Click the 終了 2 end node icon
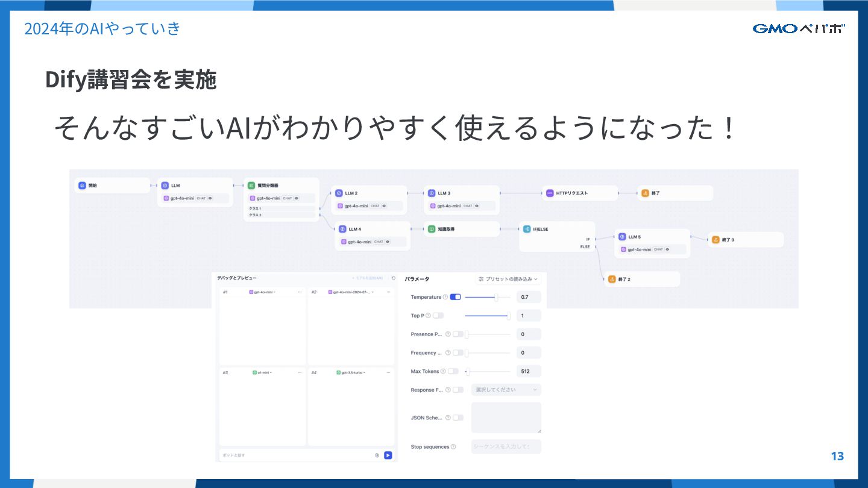Viewport: 868px width, 488px height. 611,279
